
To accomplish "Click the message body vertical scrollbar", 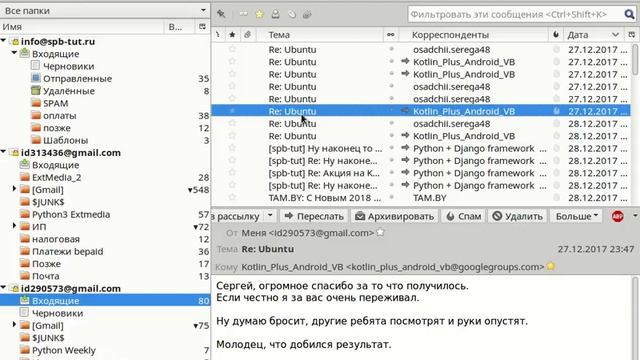I will coord(635,318).
